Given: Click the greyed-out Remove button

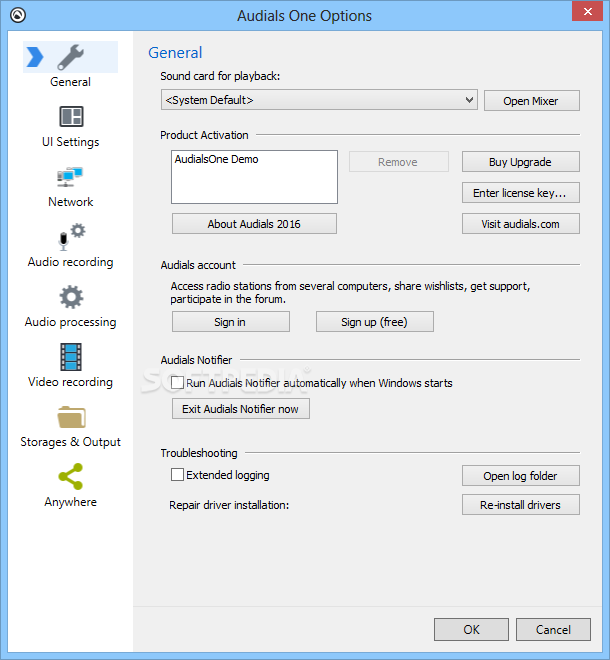Looking at the screenshot, I should point(398,162).
